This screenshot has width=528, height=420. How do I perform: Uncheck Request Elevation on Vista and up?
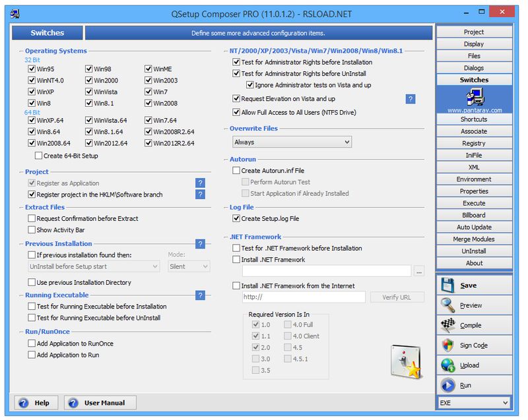tap(236, 98)
